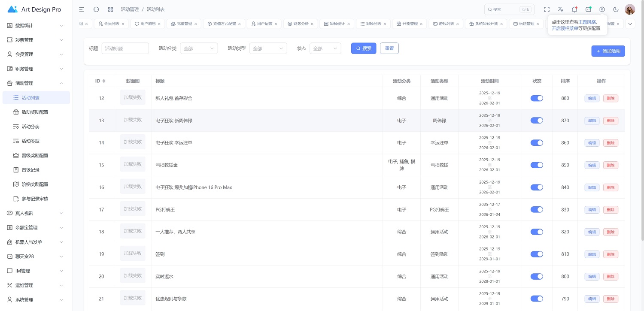
Task: Click the collapse sidebar menu icon
Action: click(x=82, y=9)
